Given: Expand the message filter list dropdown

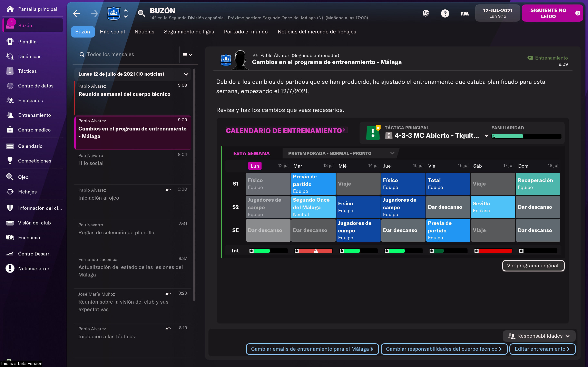Looking at the screenshot, I should tap(187, 55).
